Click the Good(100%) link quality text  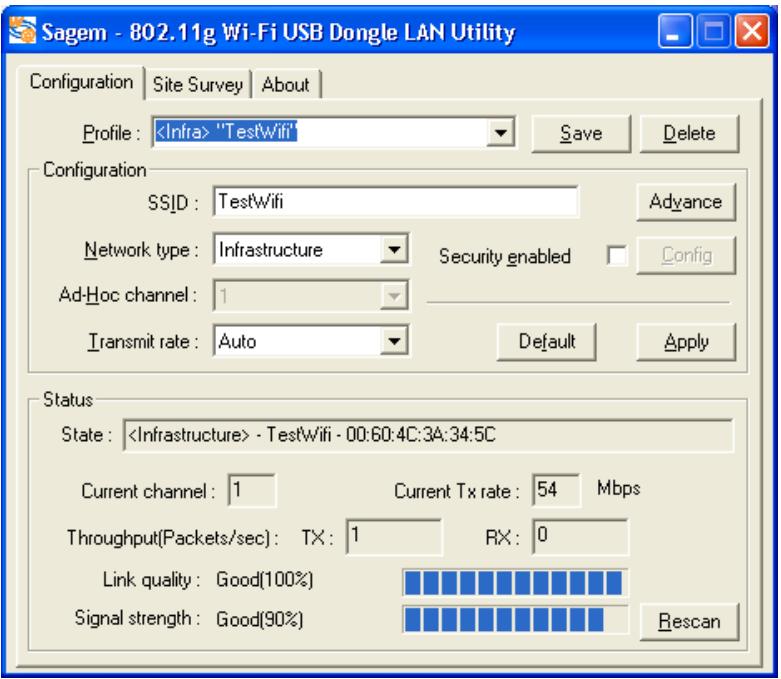pos(264,580)
